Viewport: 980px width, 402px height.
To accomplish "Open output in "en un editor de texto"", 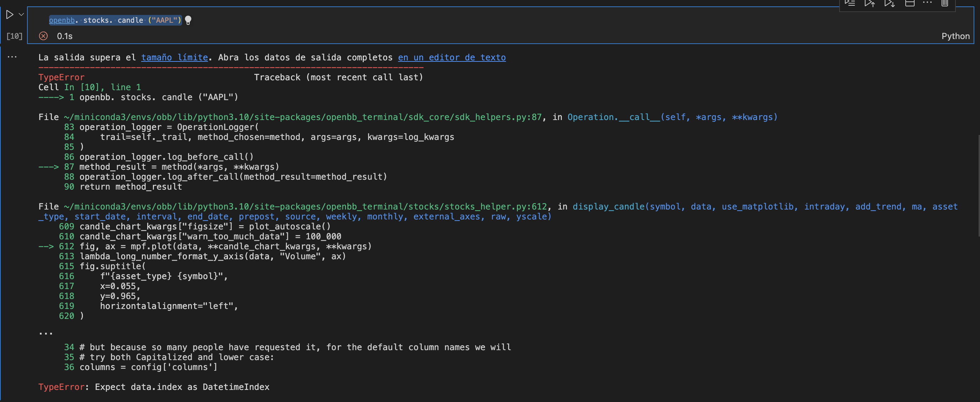I will point(451,58).
